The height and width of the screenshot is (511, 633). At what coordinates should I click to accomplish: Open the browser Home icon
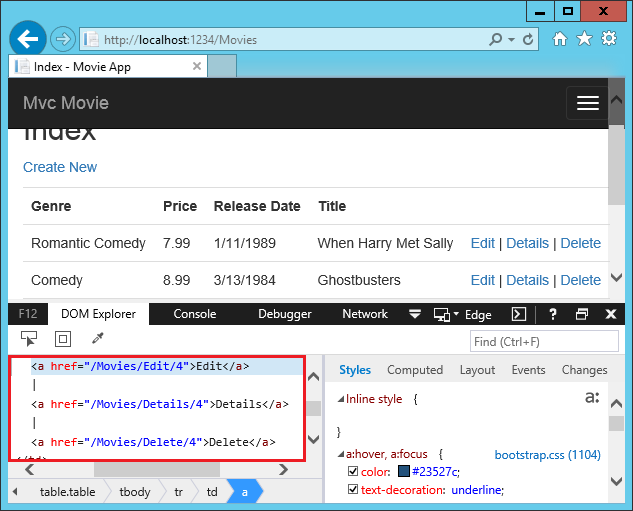pos(560,39)
